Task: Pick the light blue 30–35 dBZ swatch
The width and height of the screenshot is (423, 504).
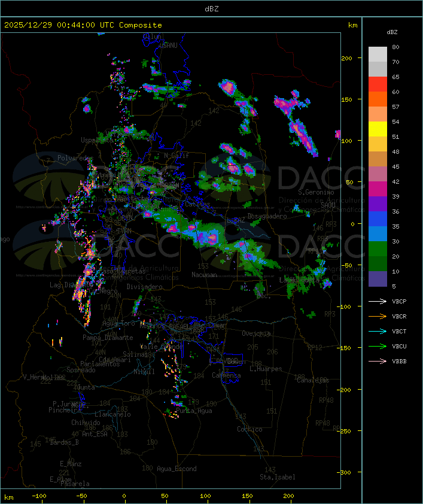Action: (378, 234)
